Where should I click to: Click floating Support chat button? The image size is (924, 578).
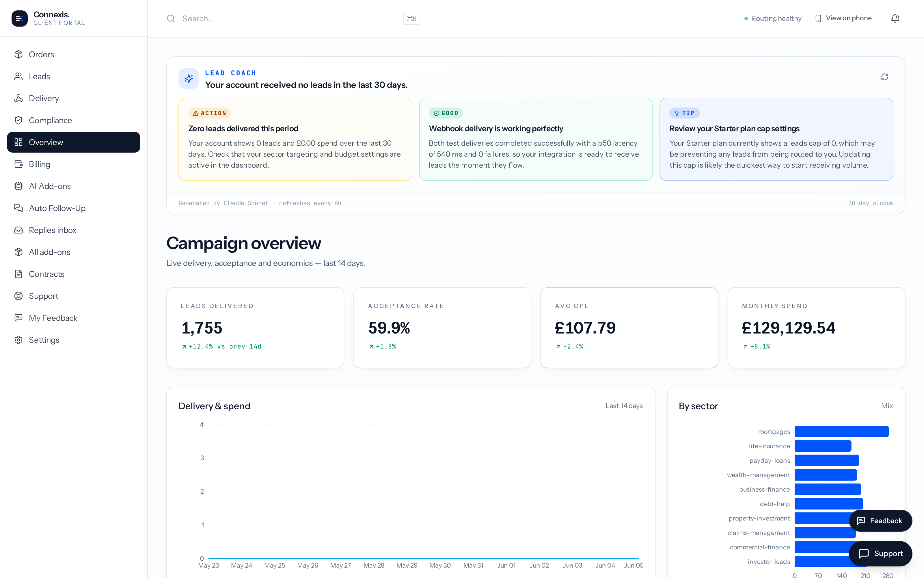pyautogui.click(x=880, y=553)
